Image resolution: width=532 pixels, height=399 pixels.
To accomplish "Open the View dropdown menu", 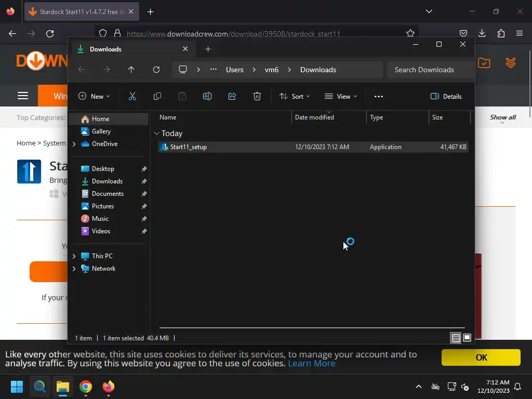I will [x=341, y=96].
